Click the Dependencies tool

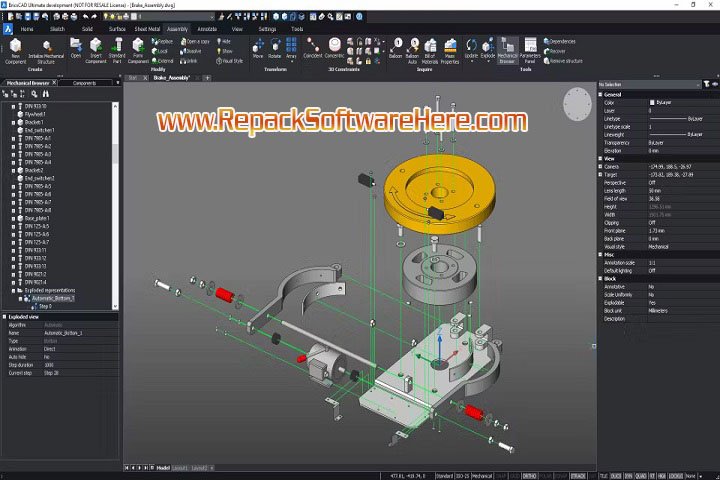[x=560, y=41]
